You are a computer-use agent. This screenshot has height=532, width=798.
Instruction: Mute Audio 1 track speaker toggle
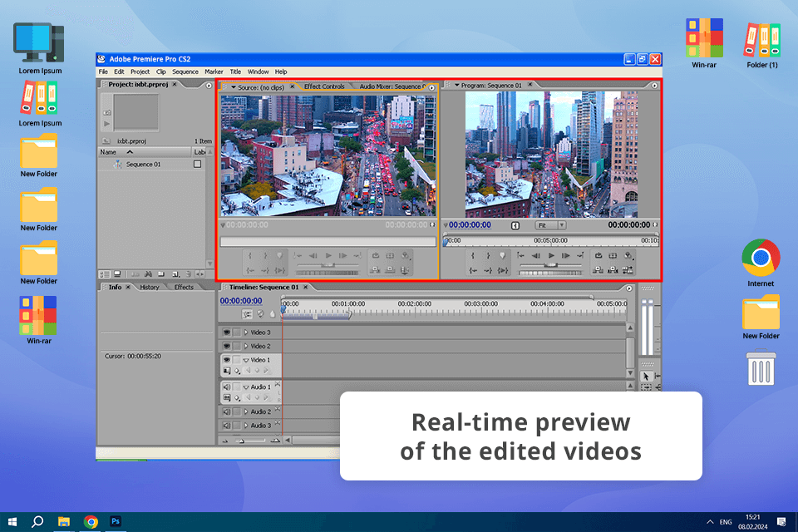click(226, 387)
